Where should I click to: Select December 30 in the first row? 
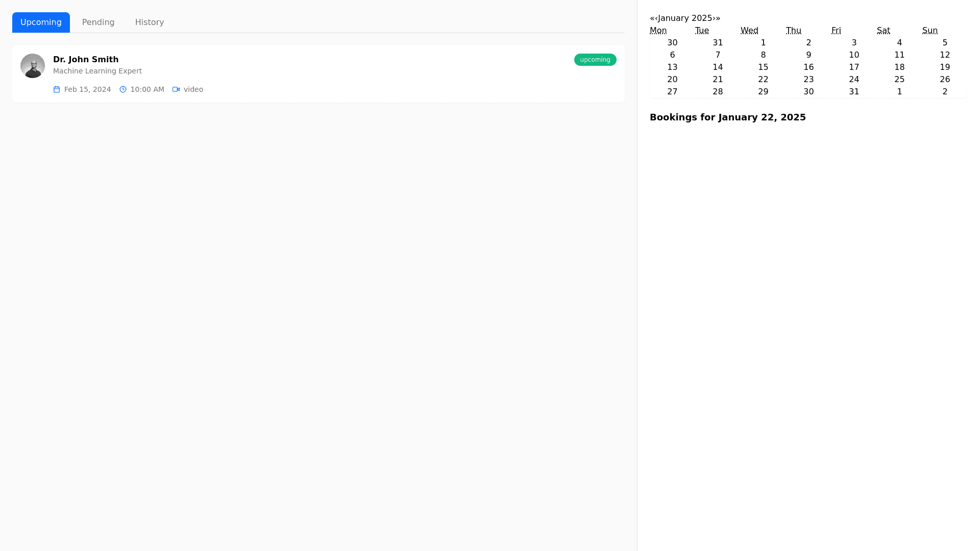pyautogui.click(x=672, y=43)
